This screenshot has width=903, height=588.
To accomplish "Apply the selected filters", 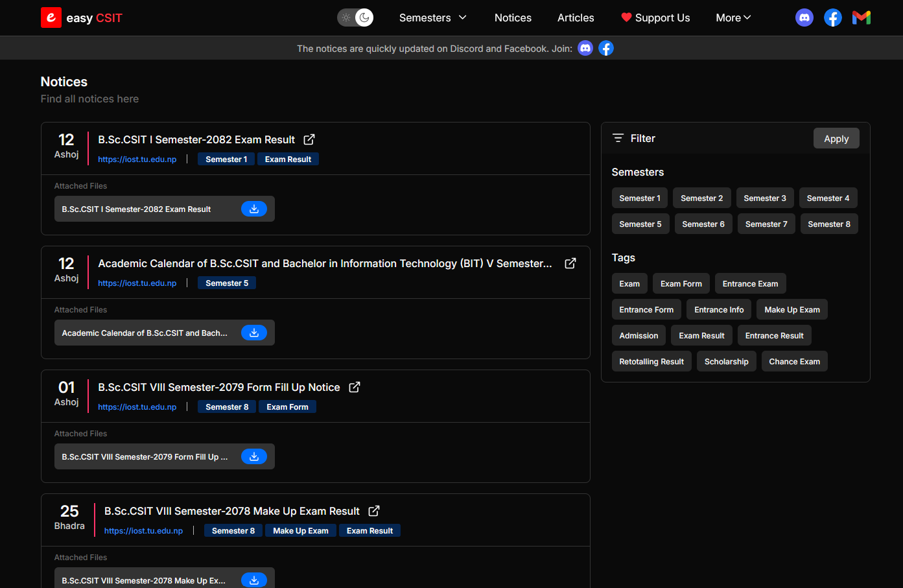I will 836,138.
